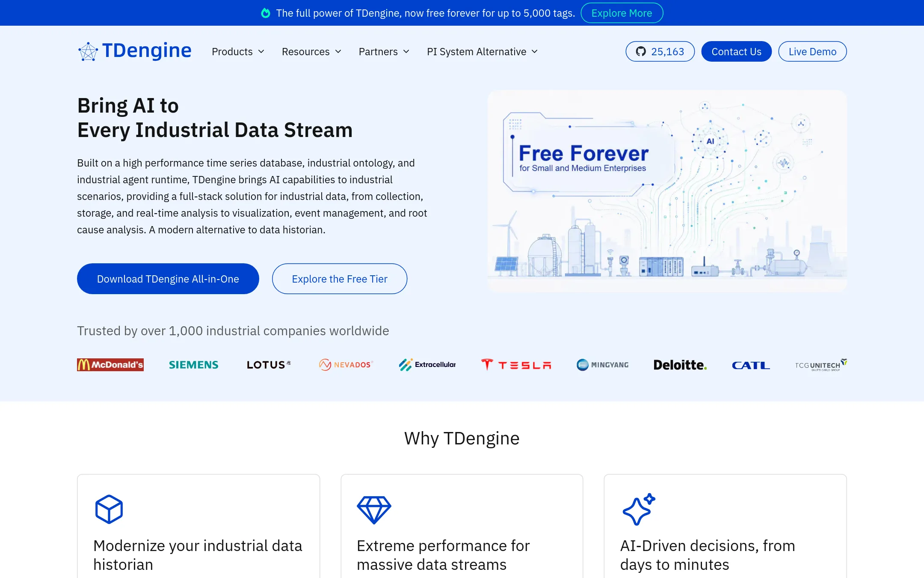
Task: Open the 'Modernize your industrial data historian' card
Action: click(198, 526)
